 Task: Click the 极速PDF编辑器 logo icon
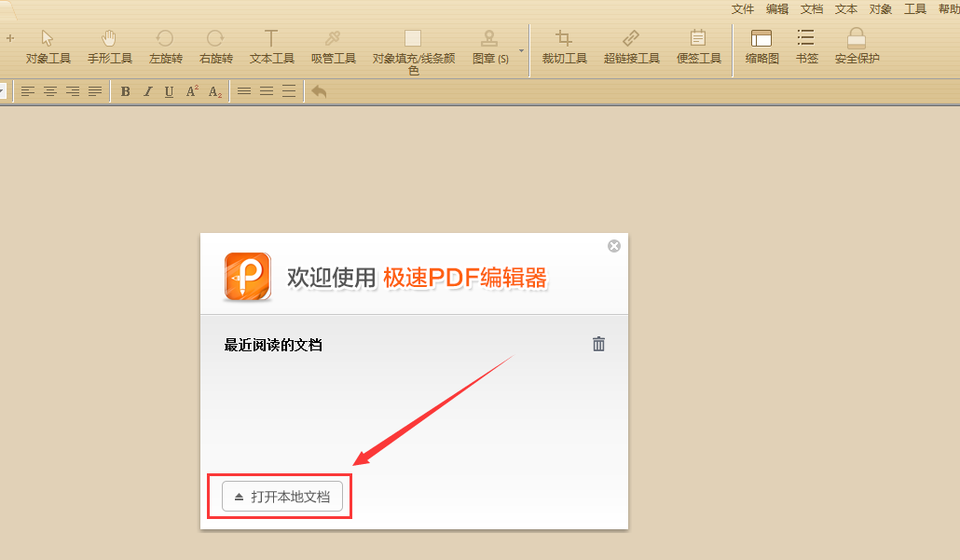pos(247,278)
